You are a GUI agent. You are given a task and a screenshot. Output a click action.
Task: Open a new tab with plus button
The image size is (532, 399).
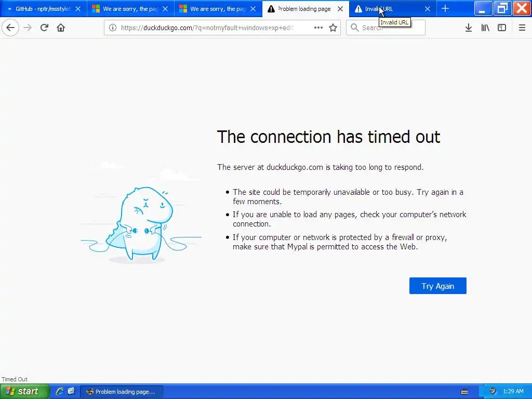(445, 8)
